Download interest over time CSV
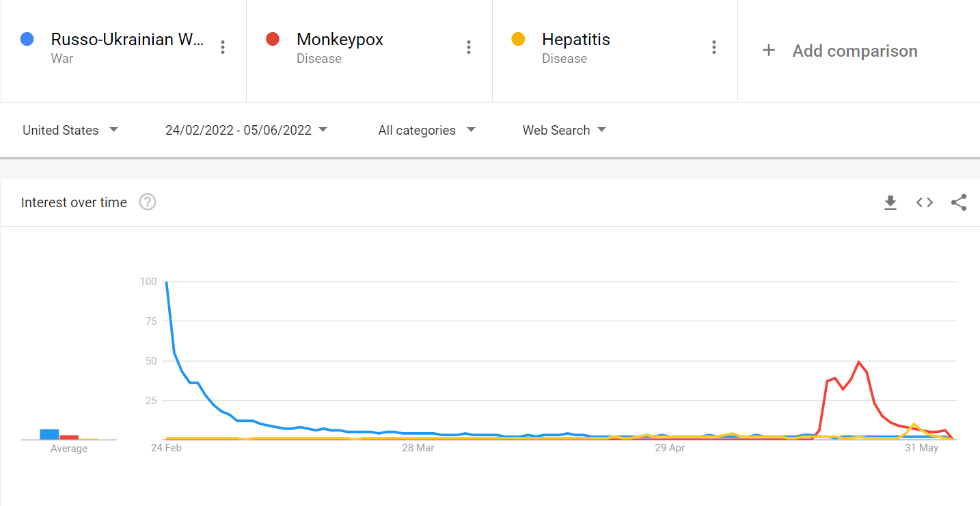Image resolution: width=980 pixels, height=506 pixels. [x=890, y=202]
